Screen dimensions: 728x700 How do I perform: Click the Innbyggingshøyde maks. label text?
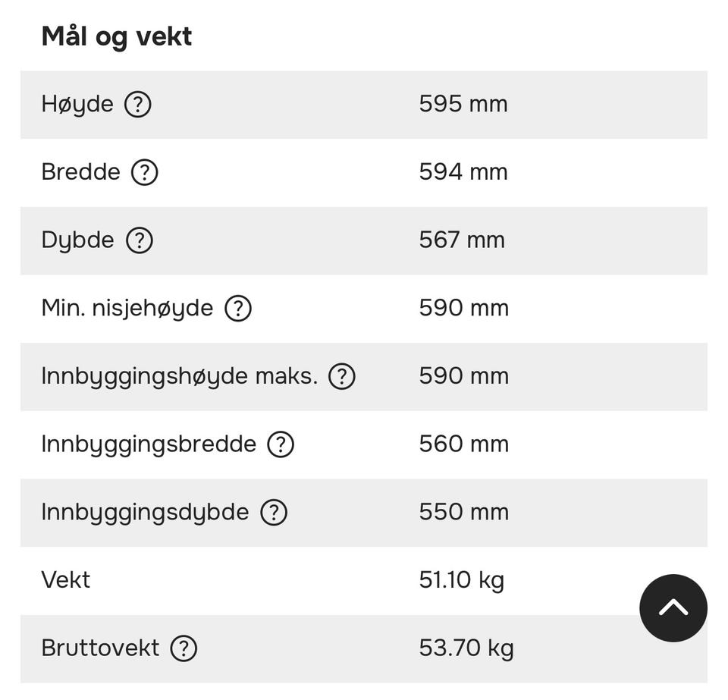pos(180,376)
